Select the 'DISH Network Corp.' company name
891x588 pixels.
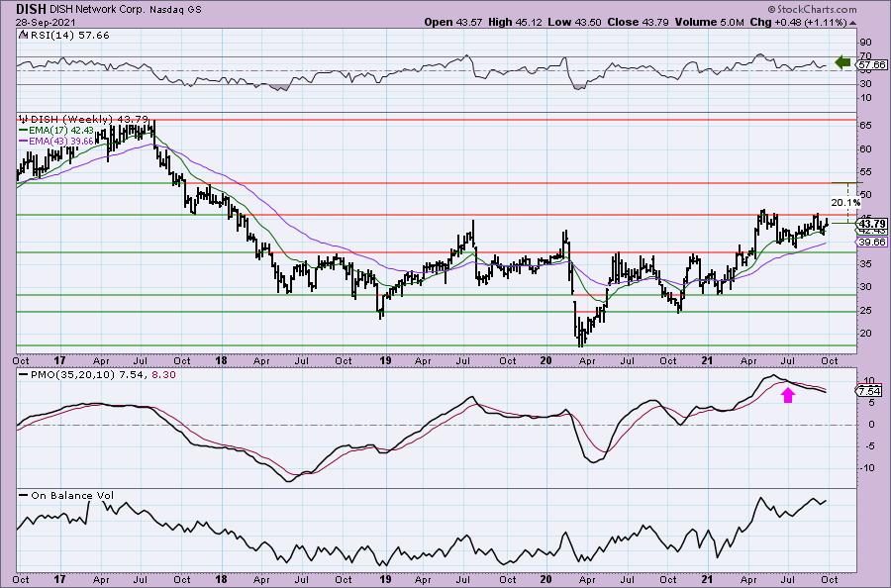click(x=97, y=10)
